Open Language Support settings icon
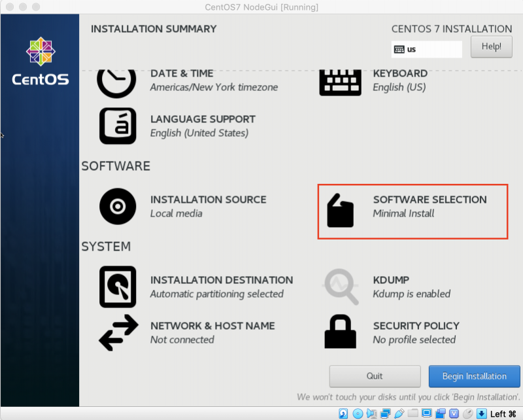This screenshot has width=523, height=420. coord(118,126)
